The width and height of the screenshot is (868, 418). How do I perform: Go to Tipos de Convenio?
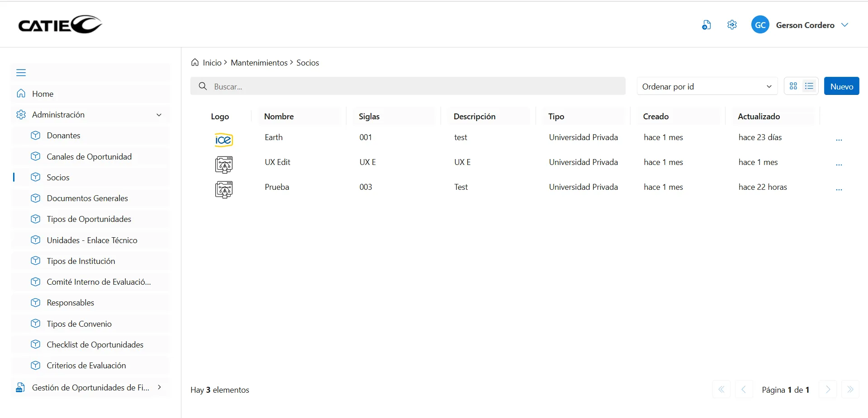coord(79,324)
